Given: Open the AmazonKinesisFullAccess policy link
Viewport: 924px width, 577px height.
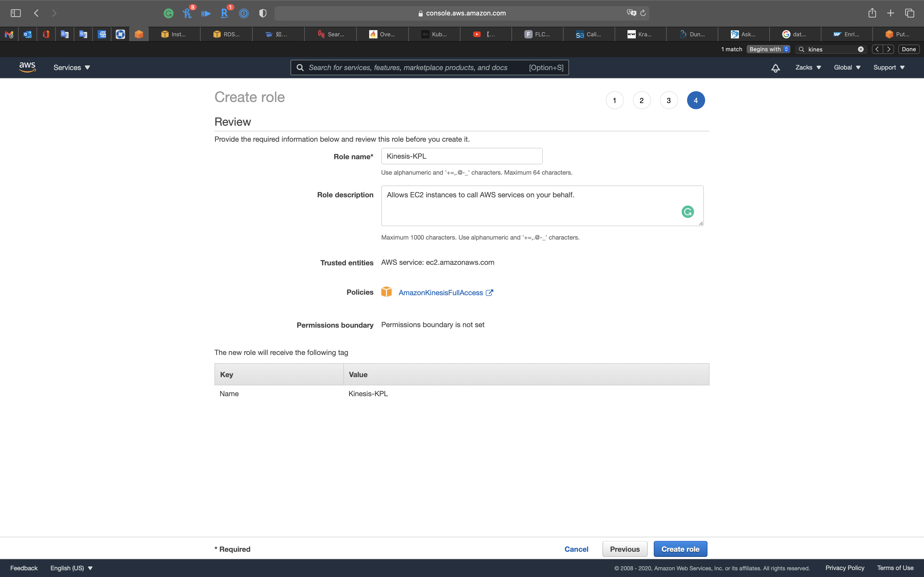Looking at the screenshot, I should tap(441, 293).
